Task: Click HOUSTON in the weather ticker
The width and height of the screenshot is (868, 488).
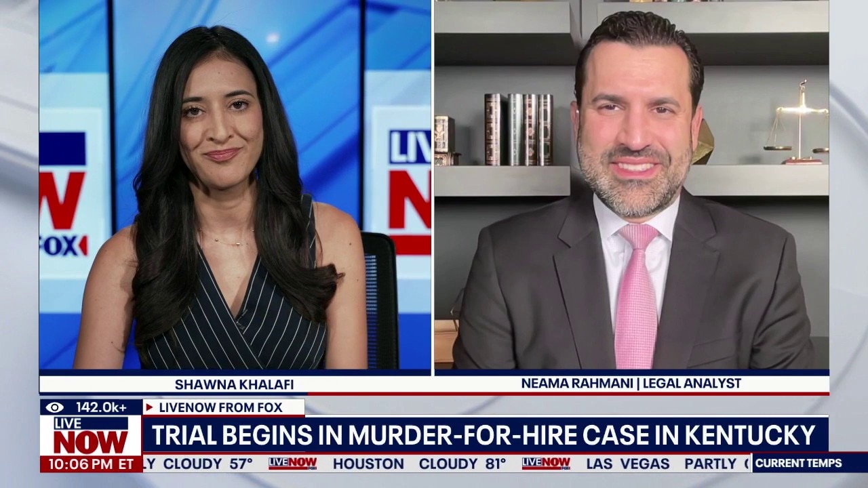Action: pos(368,464)
